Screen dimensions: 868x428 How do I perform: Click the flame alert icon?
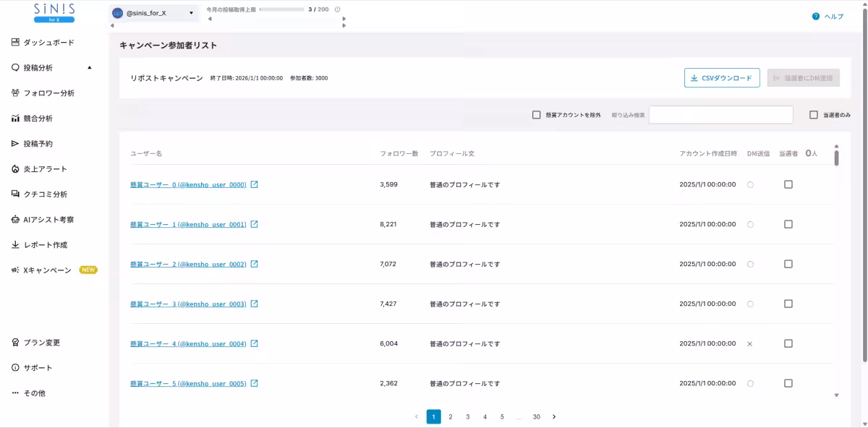click(x=15, y=169)
